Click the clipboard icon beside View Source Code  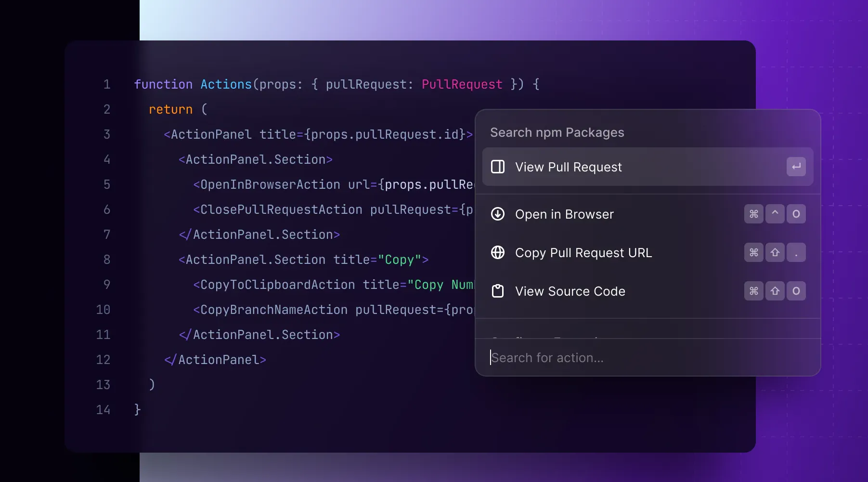click(x=497, y=291)
